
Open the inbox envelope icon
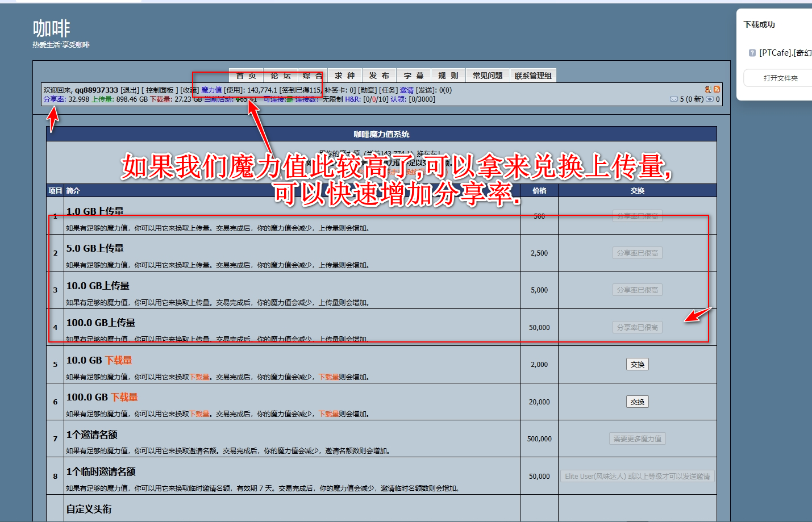click(674, 99)
